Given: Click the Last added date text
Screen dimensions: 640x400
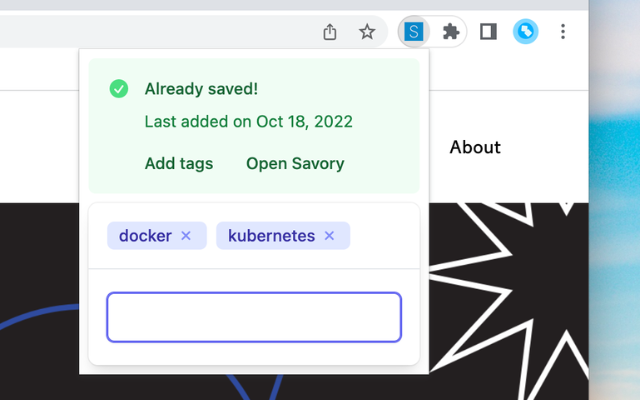Looking at the screenshot, I should point(248,122).
